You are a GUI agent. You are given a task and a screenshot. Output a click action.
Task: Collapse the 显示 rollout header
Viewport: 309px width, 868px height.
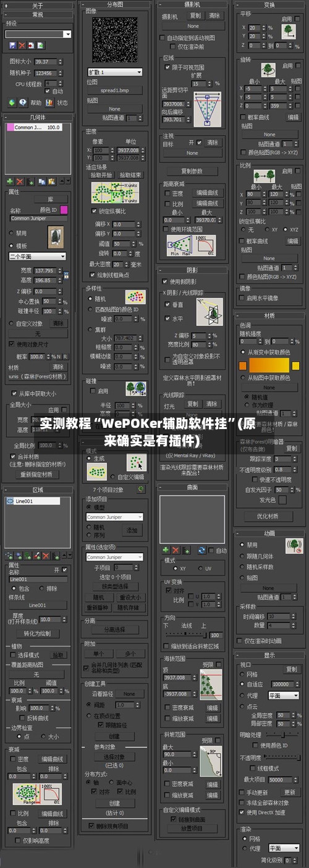(269, 655)
